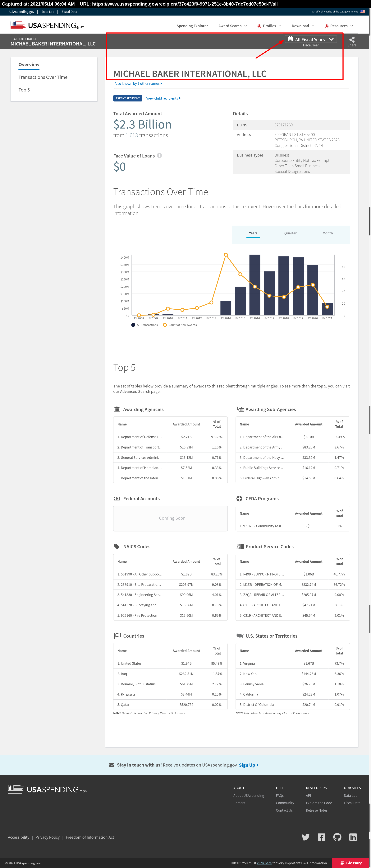Open About USAspending footer link

tap(249, 795)
